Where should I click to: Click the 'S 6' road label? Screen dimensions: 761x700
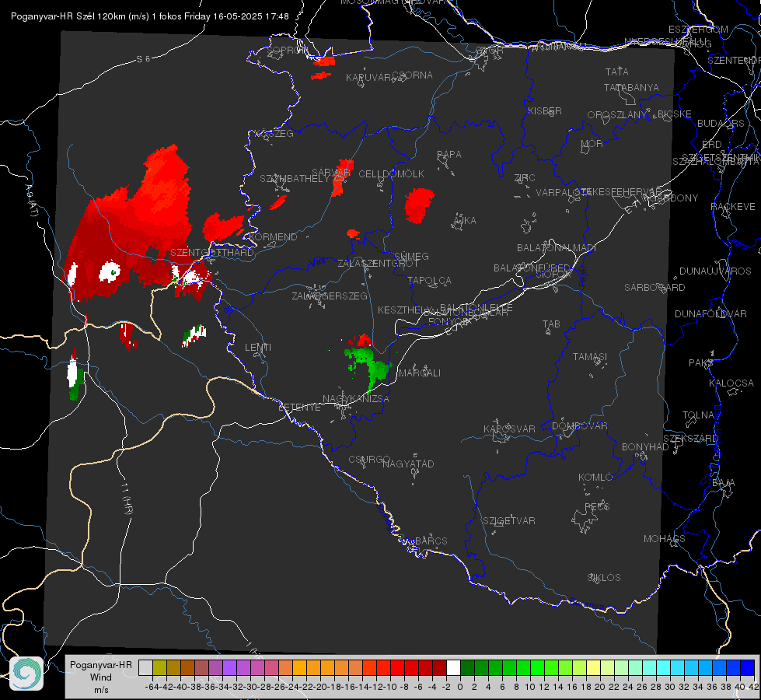click(x=143, y=59)
